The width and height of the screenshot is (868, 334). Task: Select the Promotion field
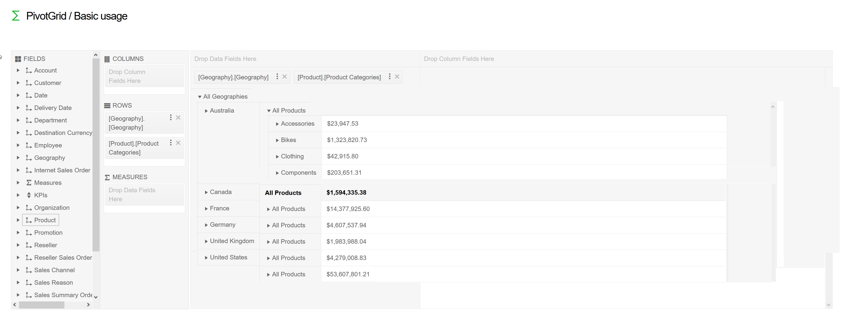(48, 232)
